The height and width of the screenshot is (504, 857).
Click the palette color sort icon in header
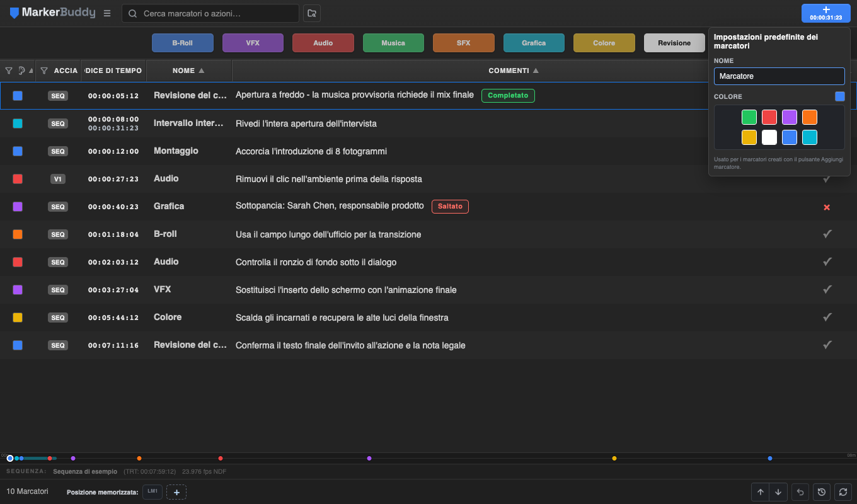21,71
